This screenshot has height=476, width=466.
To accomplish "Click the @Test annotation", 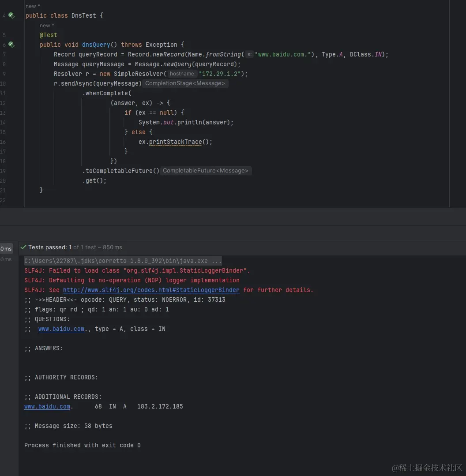I will point(48,35).
